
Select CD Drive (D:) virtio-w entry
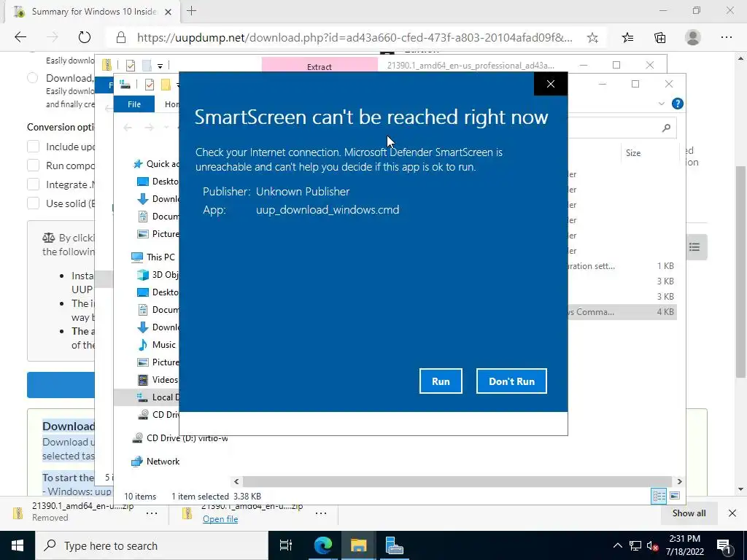click(x=180, y=438)
